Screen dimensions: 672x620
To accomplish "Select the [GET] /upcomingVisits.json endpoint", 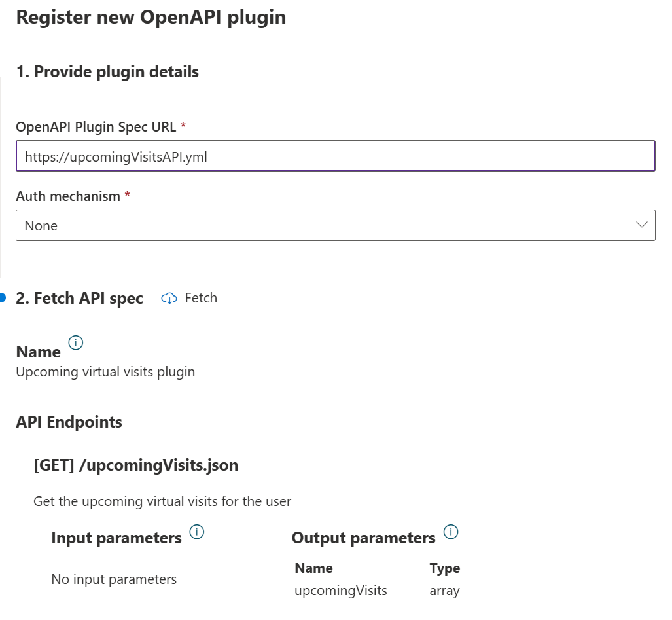I will [136, 466].
